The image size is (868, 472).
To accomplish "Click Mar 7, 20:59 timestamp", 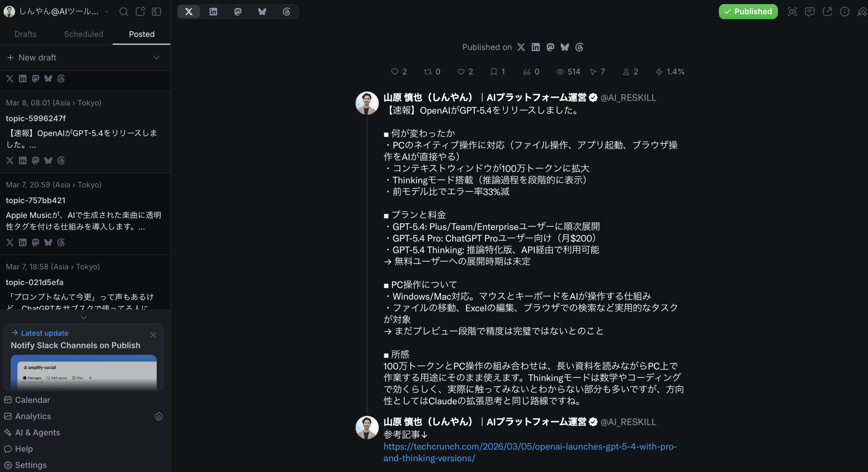I will click(54, 185).
